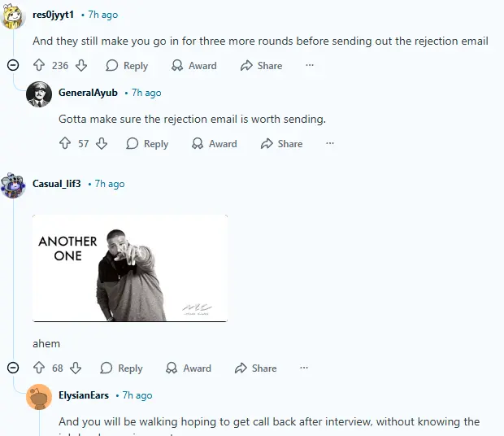Click ElysianEars' orange avatar icon
The width and height of the screenshot is (504, 436).
point(39,396)
